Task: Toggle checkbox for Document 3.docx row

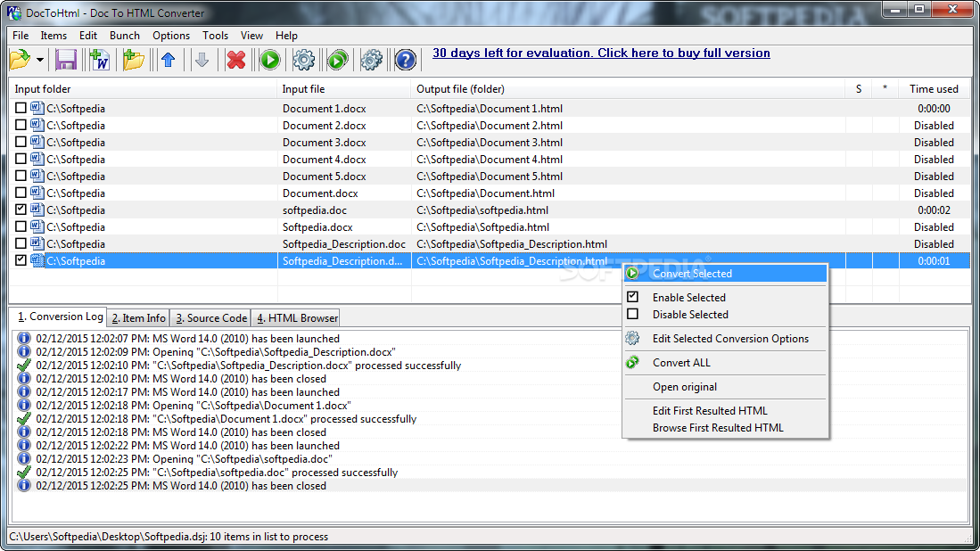Action: pos(21,142)
